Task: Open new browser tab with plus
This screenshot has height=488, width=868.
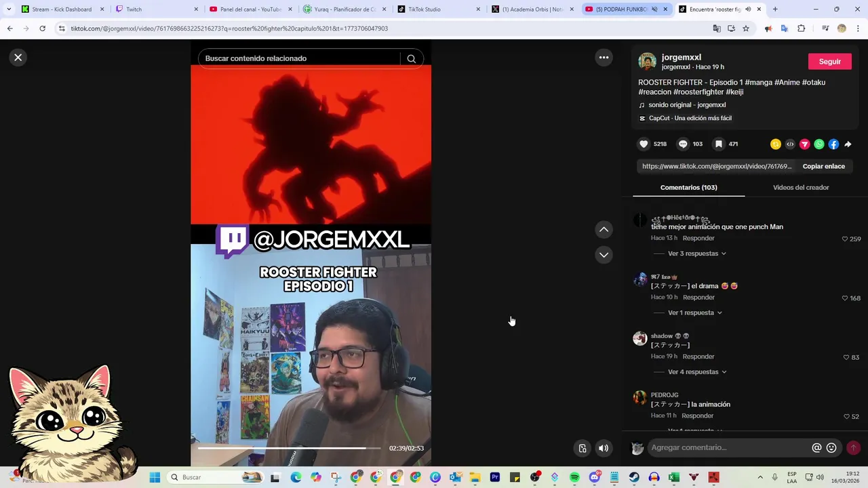Action: click(775, 9)
